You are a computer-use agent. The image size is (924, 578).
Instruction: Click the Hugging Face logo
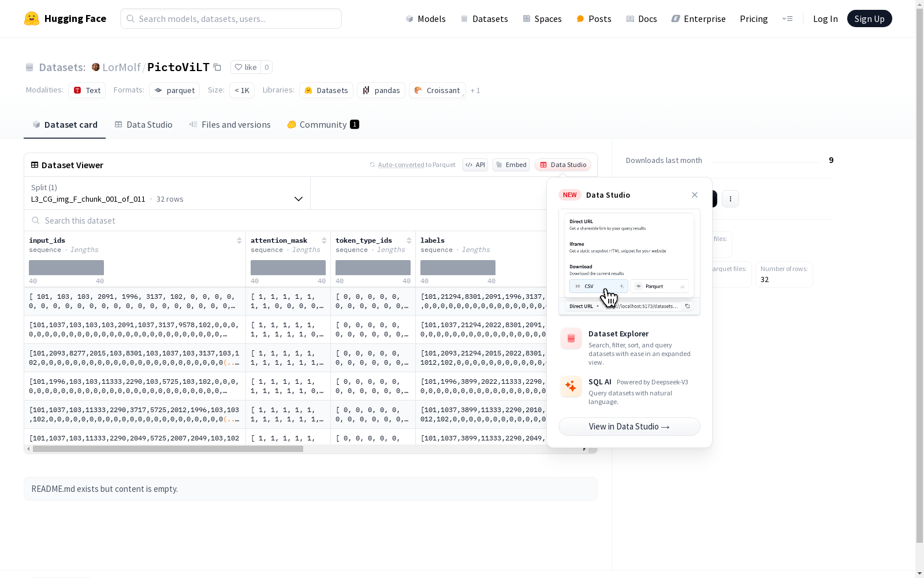(x=65, y=18)
